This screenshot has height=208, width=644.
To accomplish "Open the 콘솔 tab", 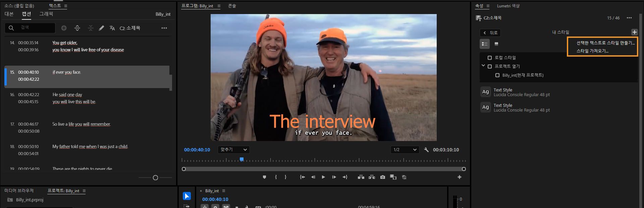I will tap(232, 6).
